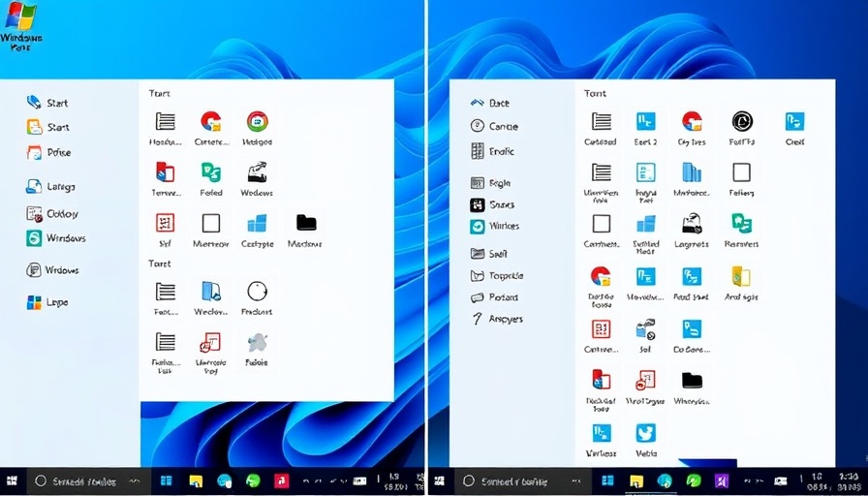The image size is (868, 496).
Task: Open the green 'Rarrviers' tile in right menu
Action: click(742, 231)
